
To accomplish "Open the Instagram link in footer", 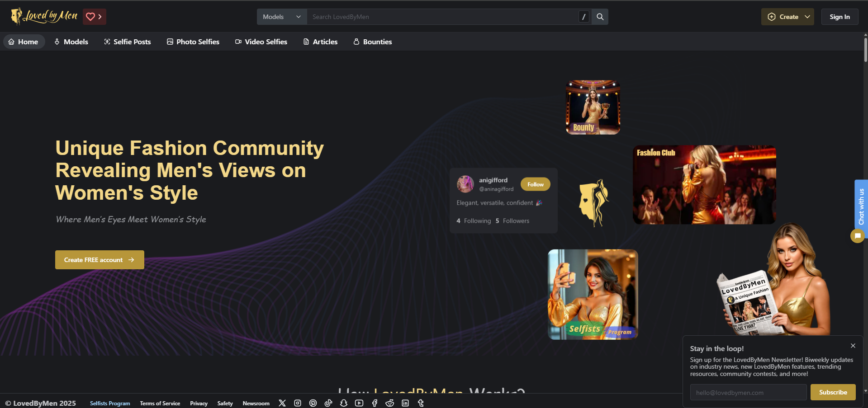I will coord(298,403).
